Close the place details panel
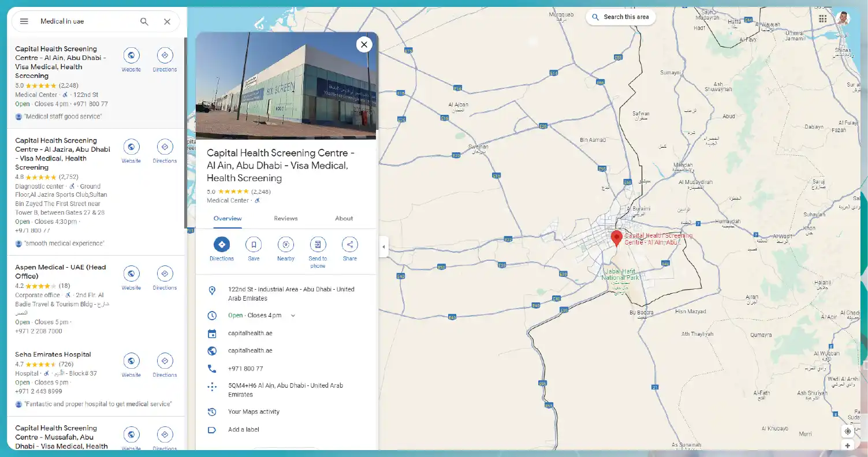Image resolution: width=868 pixels, height=457 pixels. click(x=364, y=44)
